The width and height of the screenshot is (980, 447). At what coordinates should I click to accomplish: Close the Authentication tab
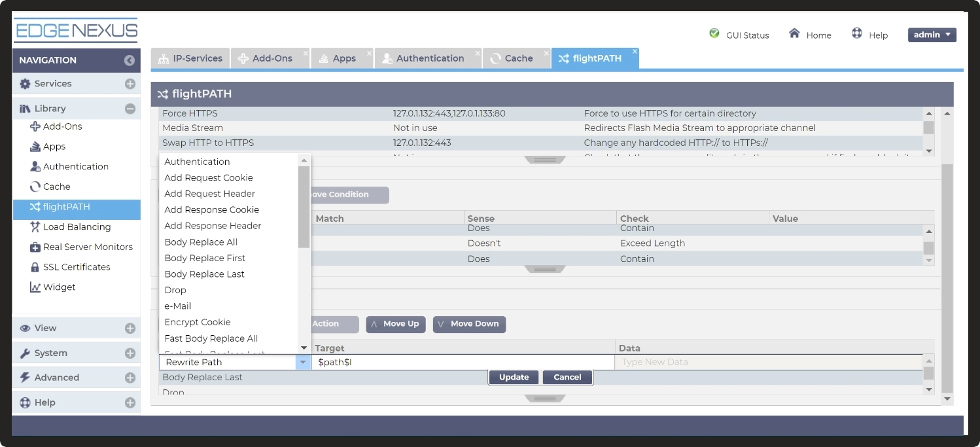click(477, 52)
